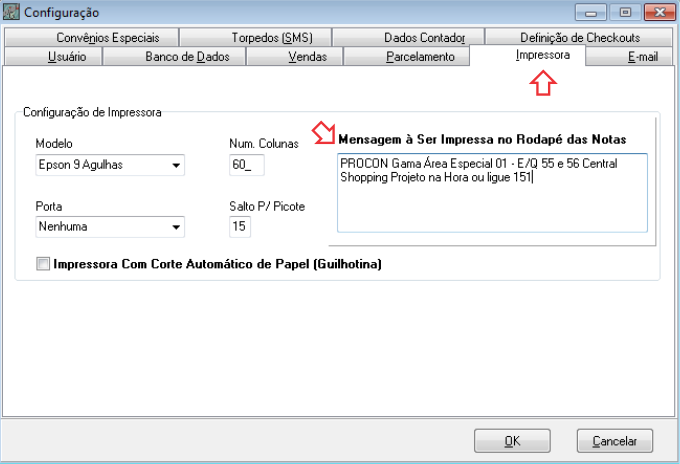Open the Dados Contador tab

[x=408, y=38]
